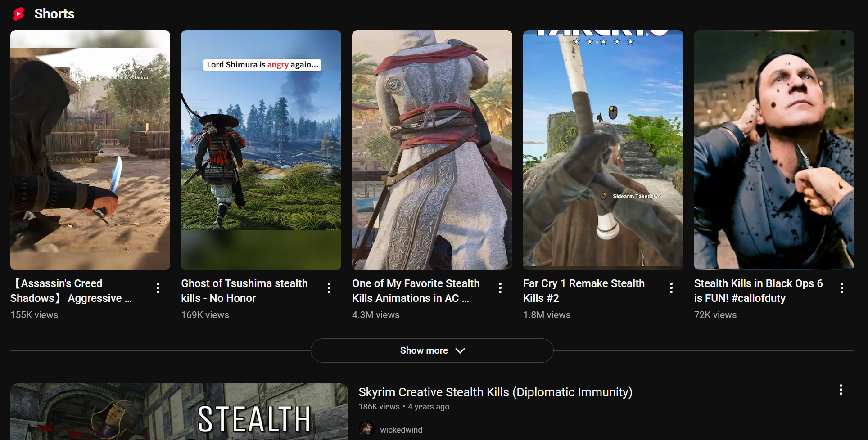This screenshot has height=440, width=868.
Task: Open the Skyrim STEALTH video thumbnail
Action: pos(179,412)
